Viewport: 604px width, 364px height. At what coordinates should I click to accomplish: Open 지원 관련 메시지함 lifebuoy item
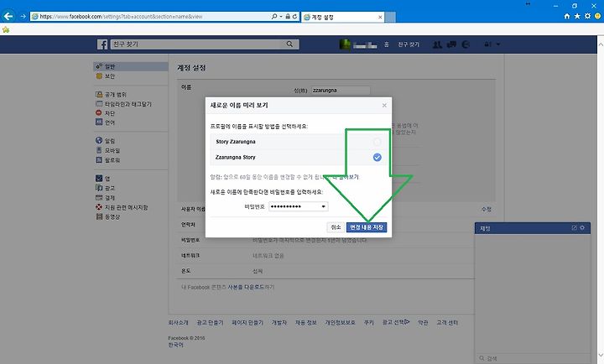(122, 207)
